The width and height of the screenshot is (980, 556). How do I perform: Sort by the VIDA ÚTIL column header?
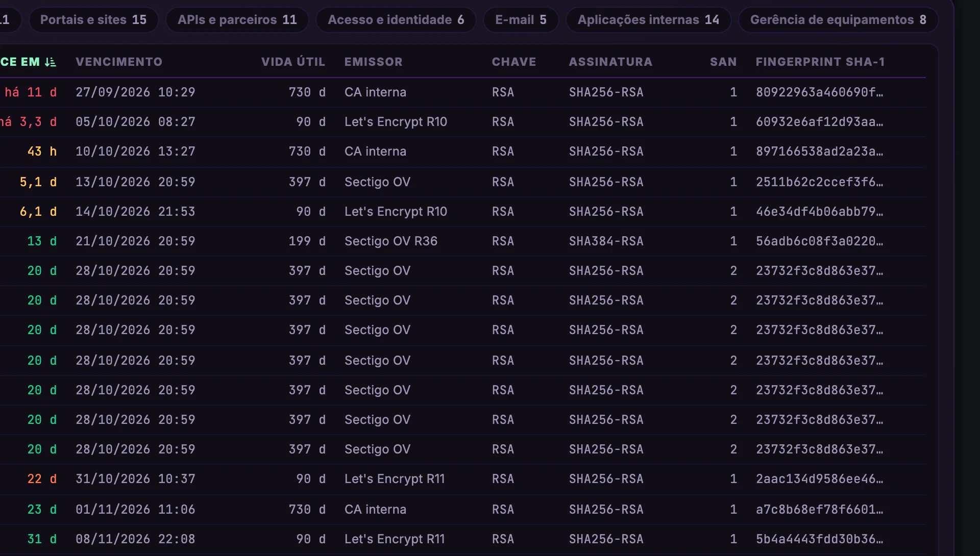coord(293,62)
